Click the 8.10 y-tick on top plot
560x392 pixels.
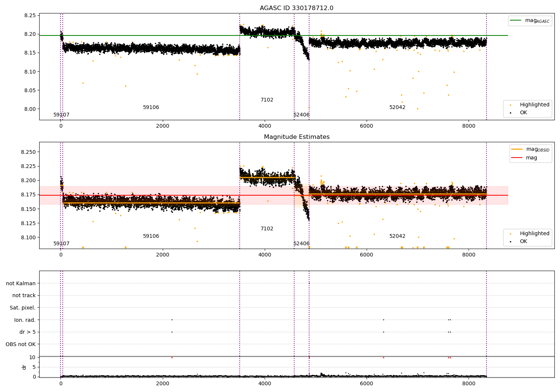point(30,72)
